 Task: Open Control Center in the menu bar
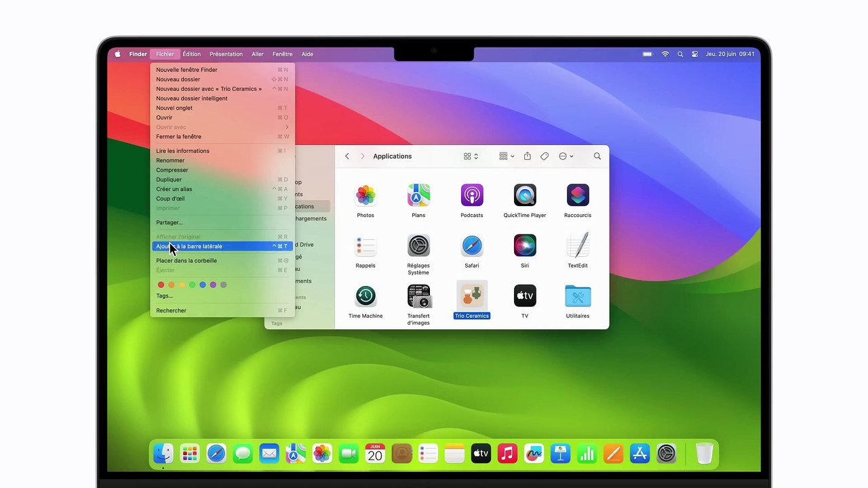[x=695, y=54]
